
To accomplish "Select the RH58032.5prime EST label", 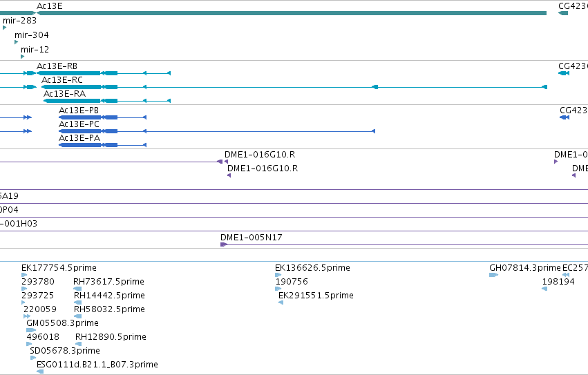I will point(109,309).
